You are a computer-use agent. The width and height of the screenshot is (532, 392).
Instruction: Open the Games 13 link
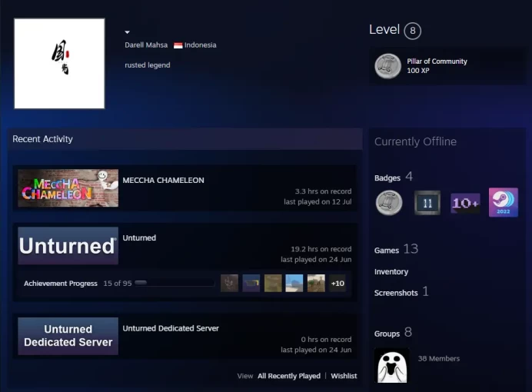(x=396, y=249)
